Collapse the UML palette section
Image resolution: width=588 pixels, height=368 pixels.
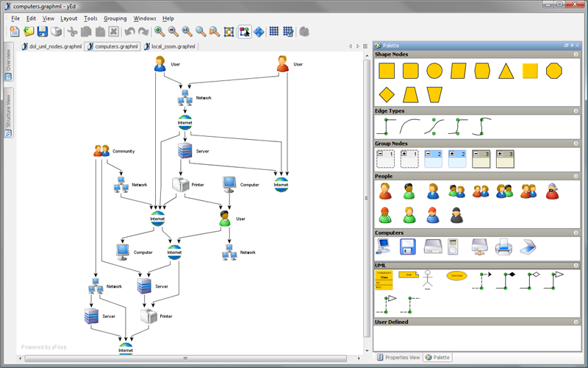coord(576,266)
